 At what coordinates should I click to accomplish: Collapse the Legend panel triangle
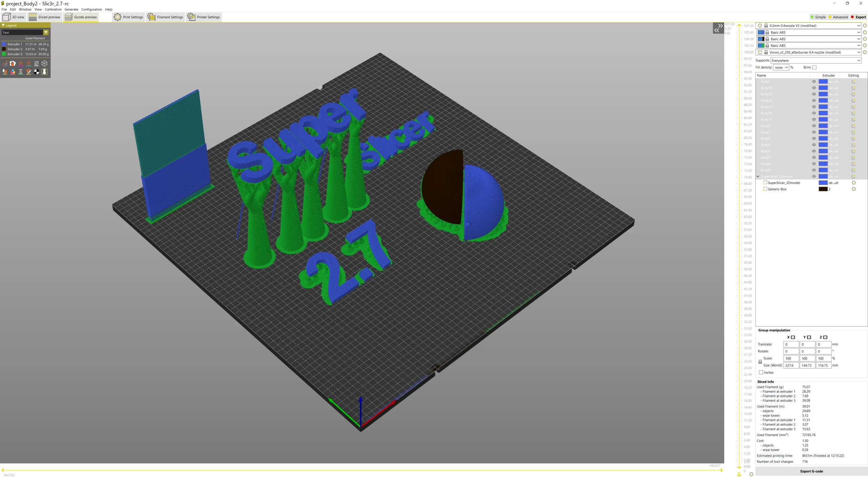tap(3, 25)
